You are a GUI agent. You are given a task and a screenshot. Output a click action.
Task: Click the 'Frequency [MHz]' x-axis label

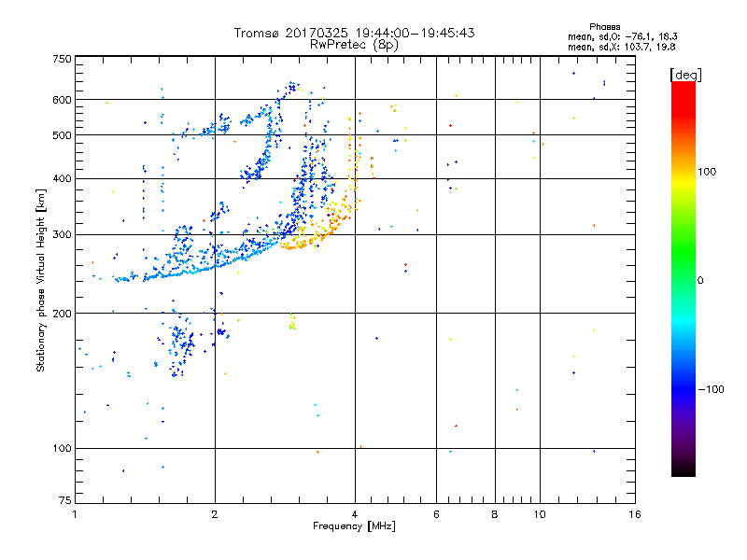tap(354, 526)
